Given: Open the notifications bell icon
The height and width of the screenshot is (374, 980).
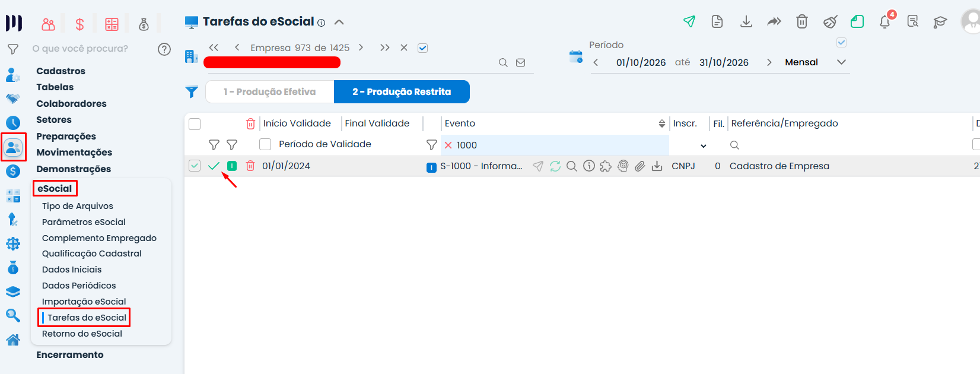Looking at the screenshot, I should tap(884, 22).
